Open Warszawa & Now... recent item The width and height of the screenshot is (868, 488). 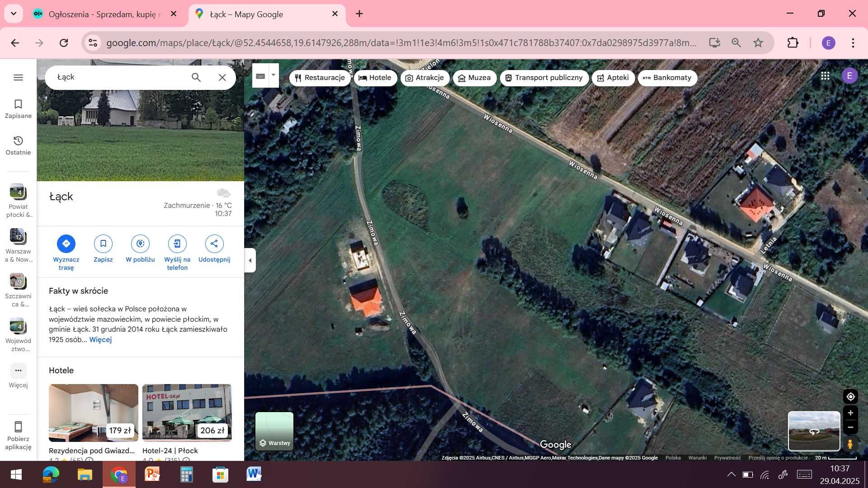click(18, 245)
